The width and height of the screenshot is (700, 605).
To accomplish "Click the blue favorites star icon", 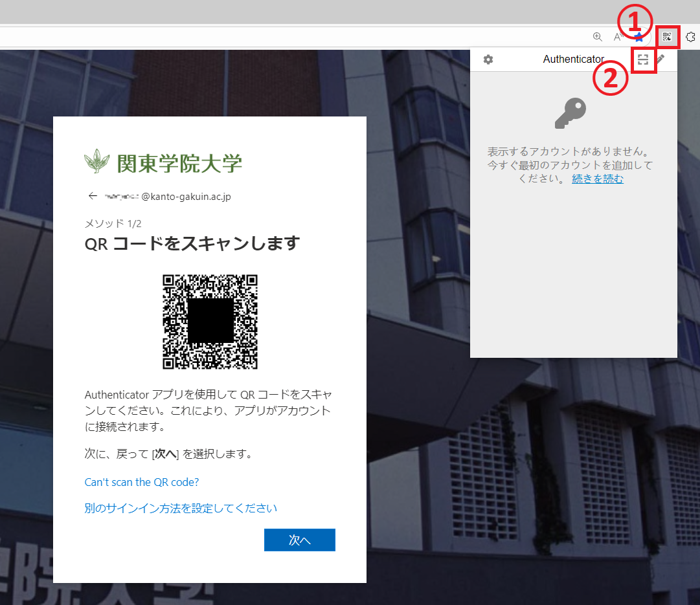I will (x=639, y=38).
